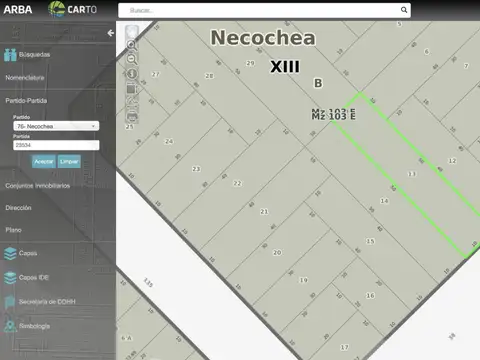This screenshot has height=360, width=480.
Task: Zoom in using the map toolbar magnifier plus
Action: (132, 45)
